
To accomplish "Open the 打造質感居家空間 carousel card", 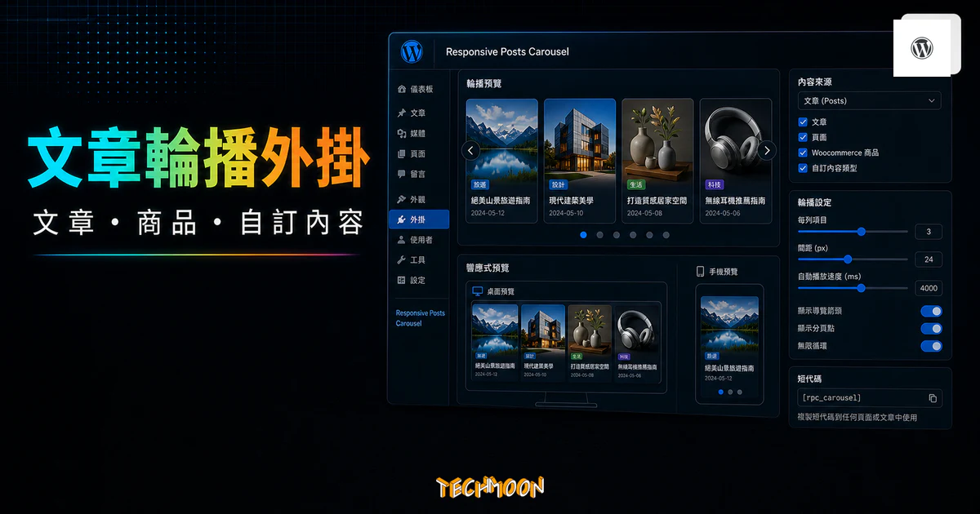I will [657, 161].
